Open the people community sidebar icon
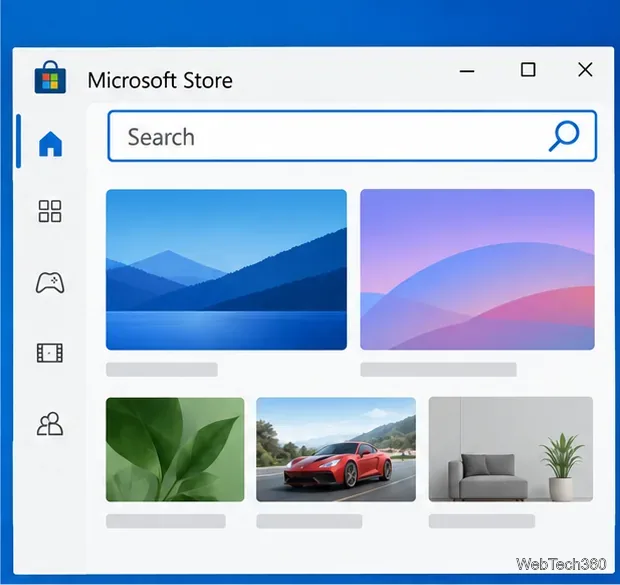 pos(50,424)
